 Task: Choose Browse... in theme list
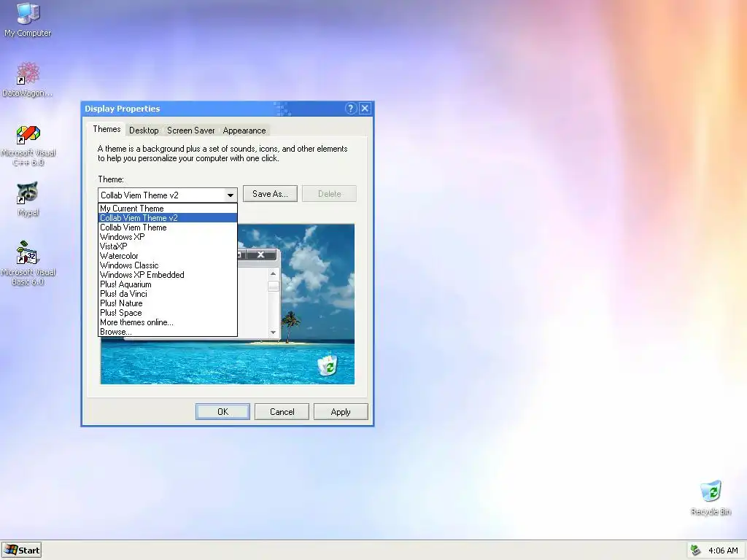168,332
